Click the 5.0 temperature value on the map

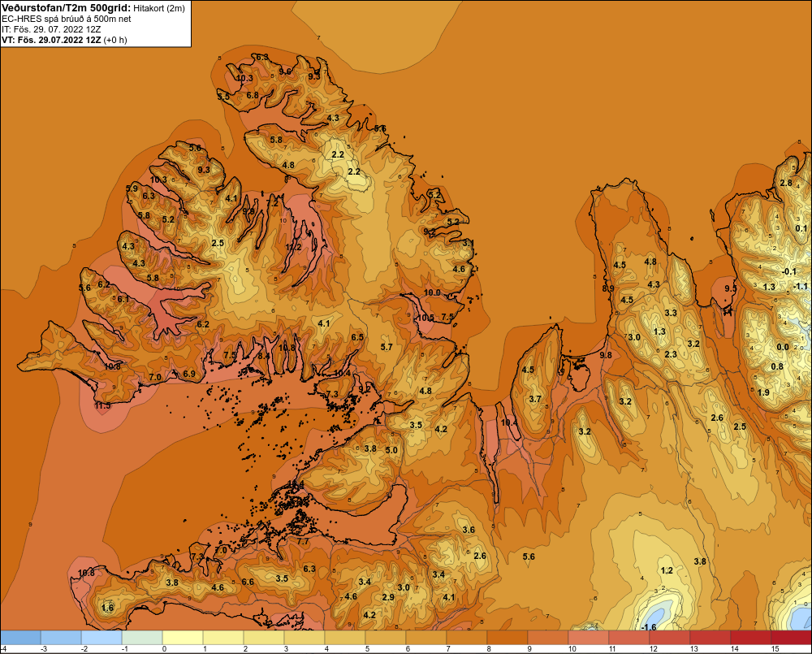391,450
